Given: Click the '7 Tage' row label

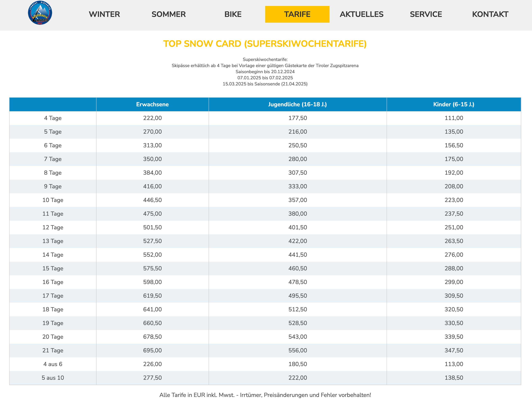Looking at the screenshot, I should (x=53, y=159).
